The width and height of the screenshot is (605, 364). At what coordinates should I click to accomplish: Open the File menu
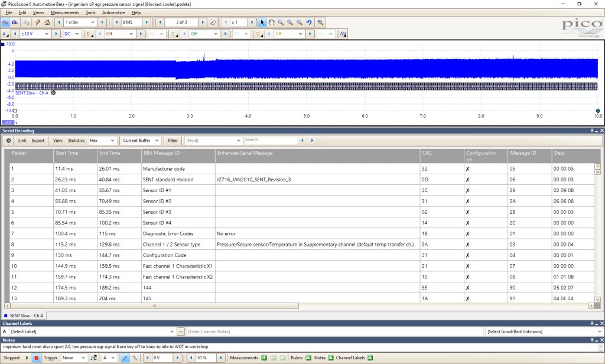[9, 12]
